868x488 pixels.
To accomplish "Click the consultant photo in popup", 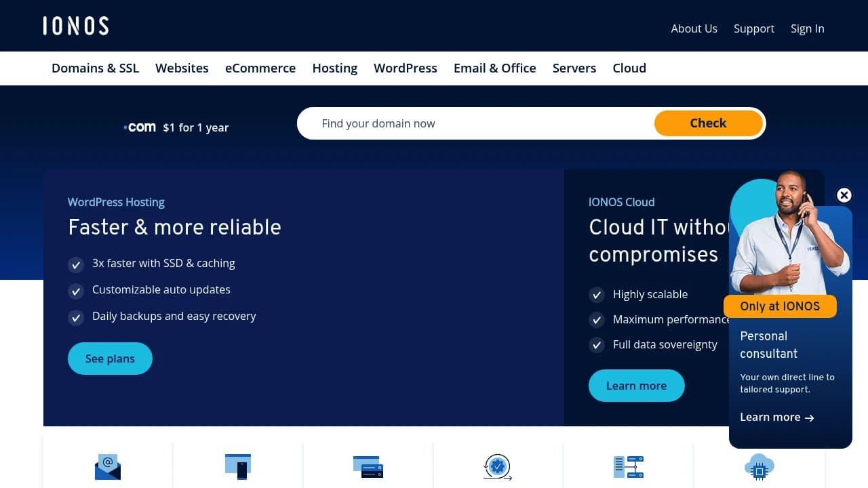I will click(790, 234).
